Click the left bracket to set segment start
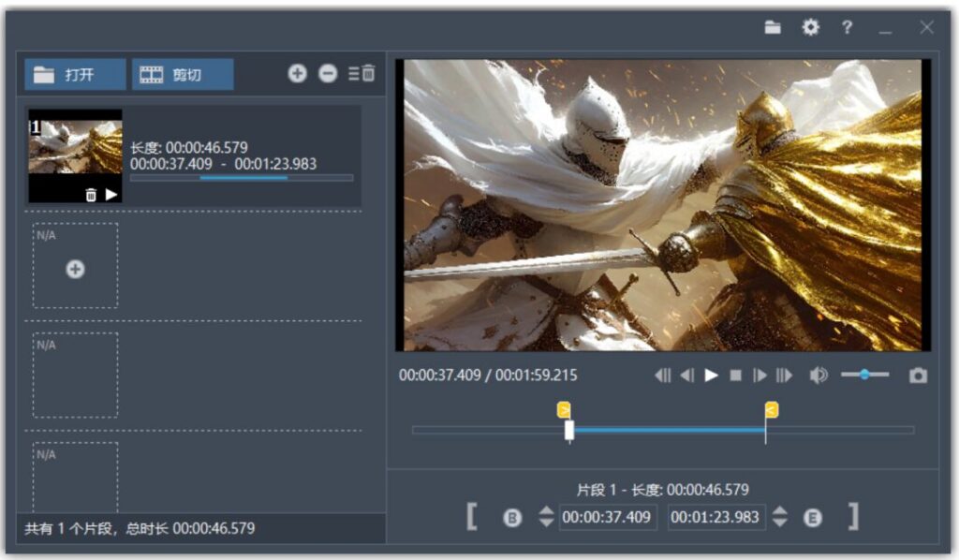This screenshot has width=959, height=560. (472, 517)
